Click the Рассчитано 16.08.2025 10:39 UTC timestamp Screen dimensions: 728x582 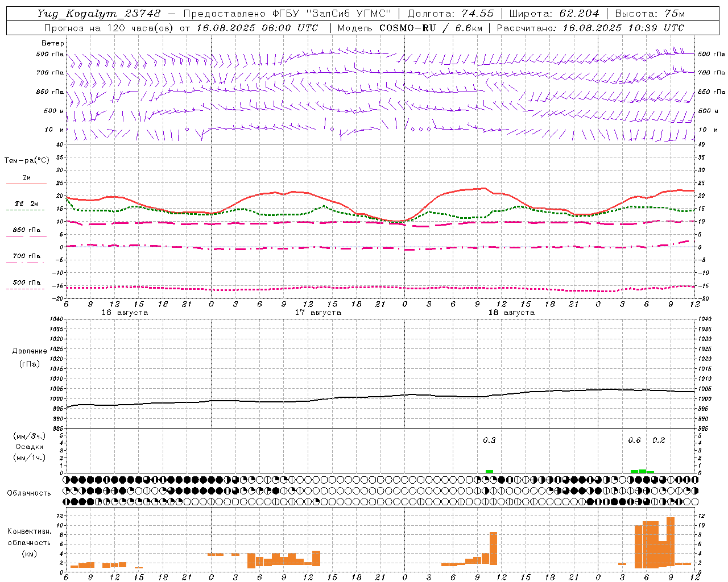click(590, 28)
